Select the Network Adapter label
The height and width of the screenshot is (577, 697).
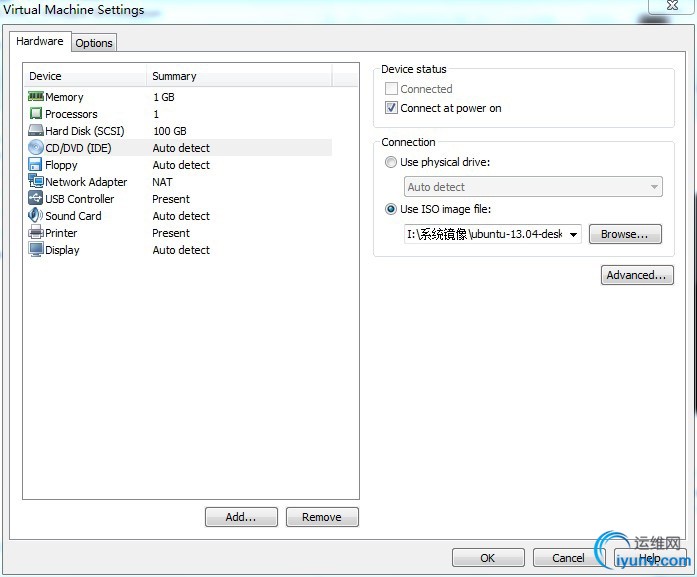[x=86, y=182]
